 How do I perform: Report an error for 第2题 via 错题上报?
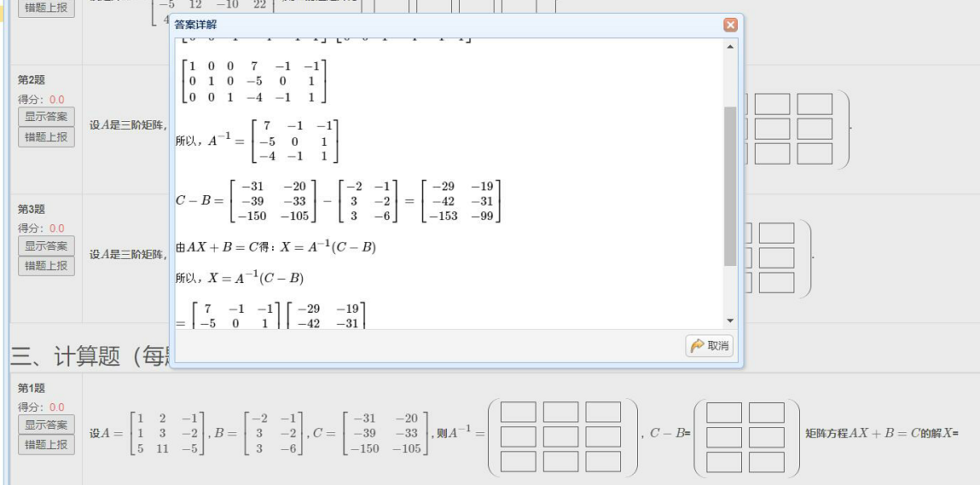tap(46, 137)
